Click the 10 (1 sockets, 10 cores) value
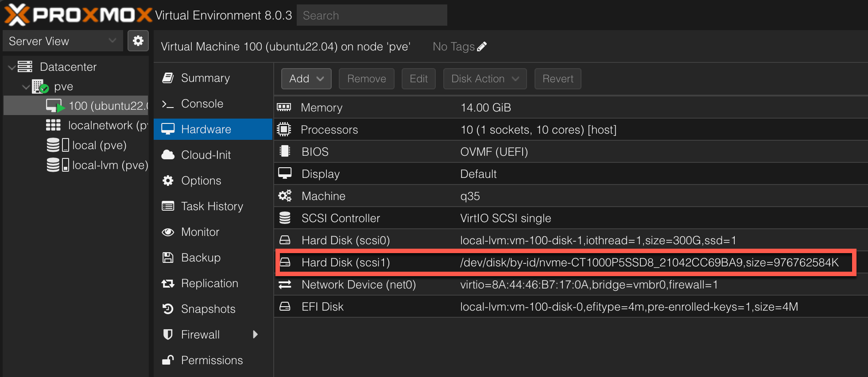Viewport: 868px width, 377px height. [539, 130]
